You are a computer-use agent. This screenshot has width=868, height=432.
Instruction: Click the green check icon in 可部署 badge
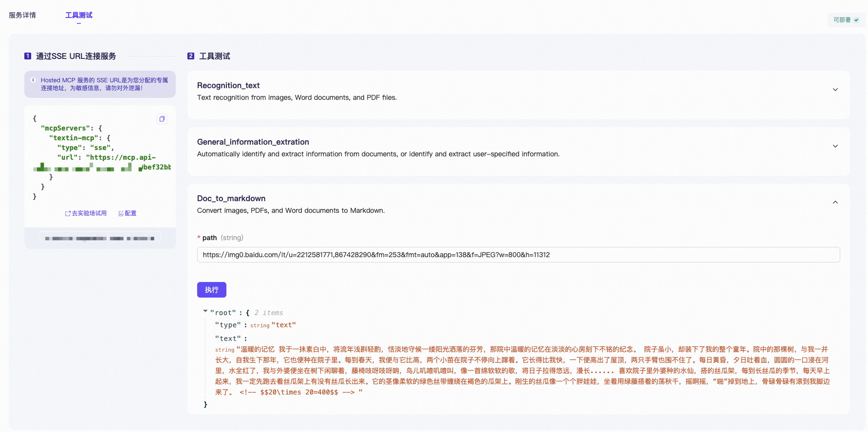[x=856, y=20]
